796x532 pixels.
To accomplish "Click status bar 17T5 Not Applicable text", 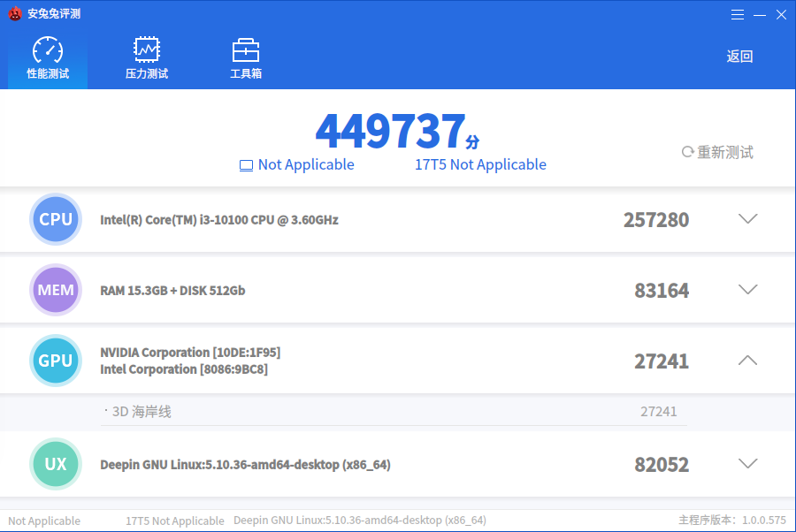I will [175, 521].
